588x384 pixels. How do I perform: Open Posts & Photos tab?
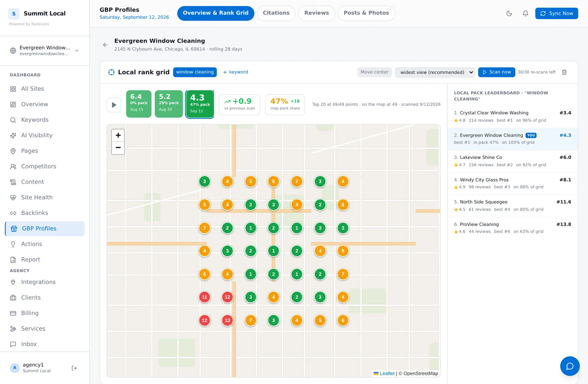tap(366, 13)
